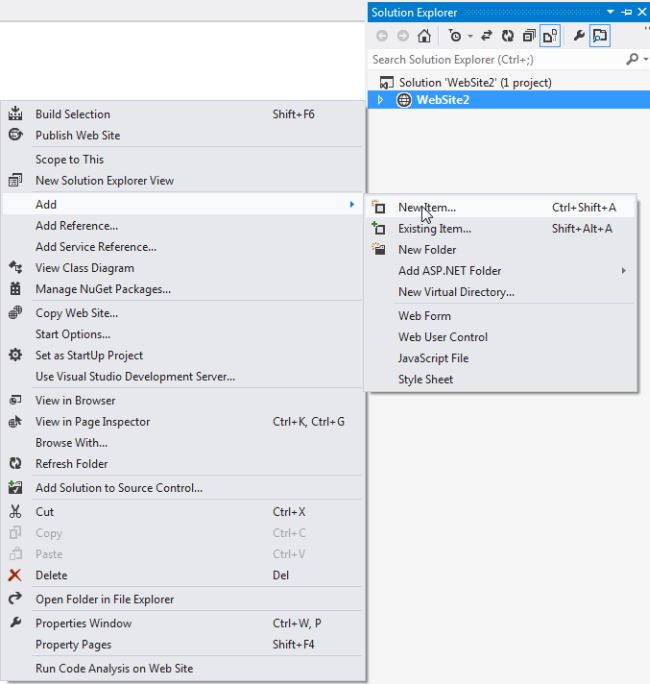Open Start Options...
The image size is (650, 684).
click(x=183, y=335)
